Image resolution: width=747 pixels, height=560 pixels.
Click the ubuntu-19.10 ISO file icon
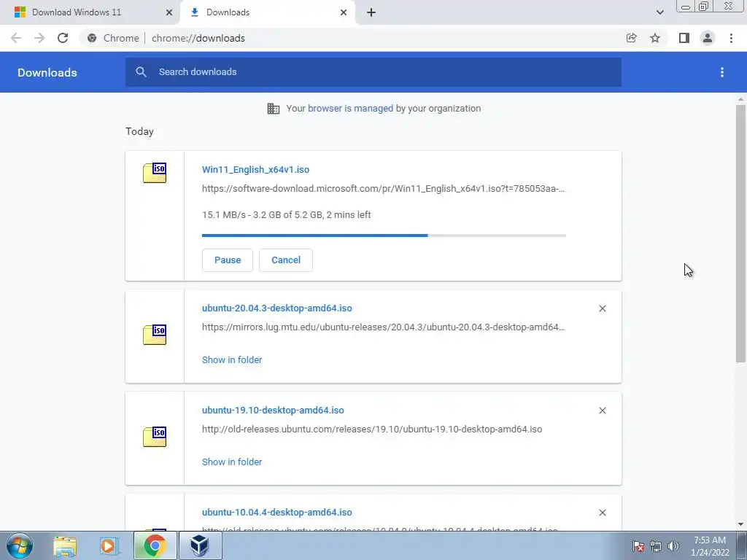coord(155,437)
